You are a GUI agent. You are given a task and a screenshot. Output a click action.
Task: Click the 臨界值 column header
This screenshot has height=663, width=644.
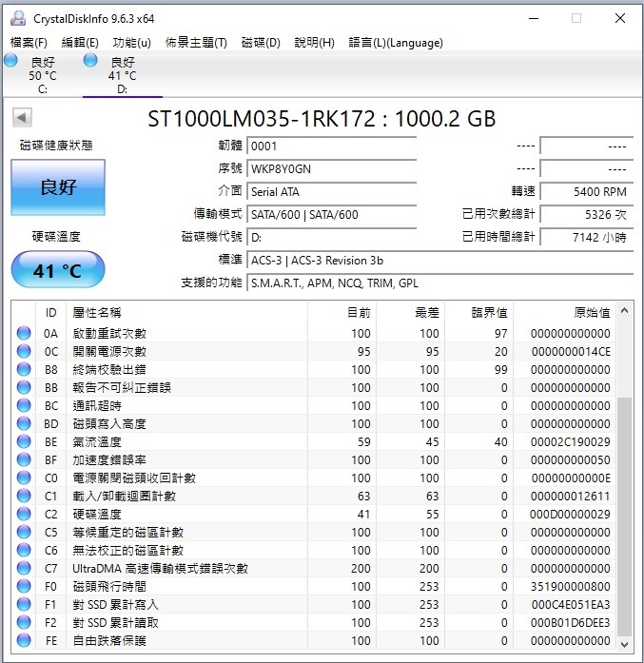(478, 313)
